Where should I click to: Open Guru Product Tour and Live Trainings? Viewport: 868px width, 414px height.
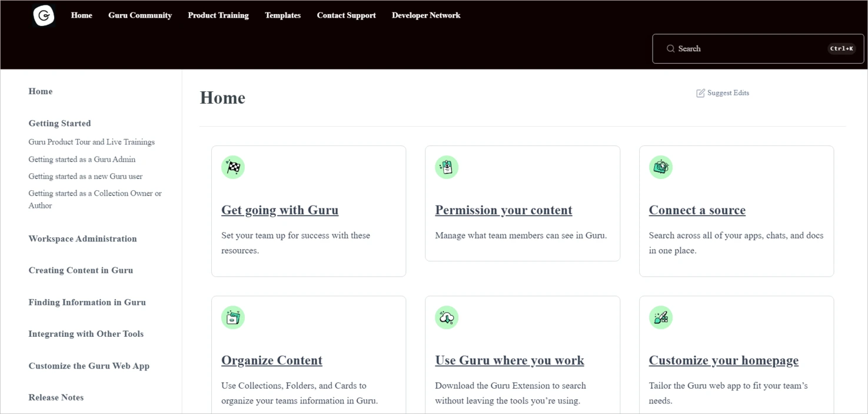click(91, 142)
